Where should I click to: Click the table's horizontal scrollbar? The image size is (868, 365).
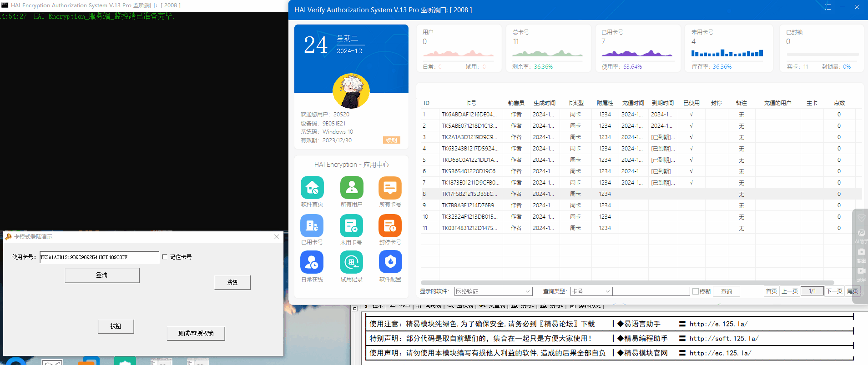(x=627, y=283)
